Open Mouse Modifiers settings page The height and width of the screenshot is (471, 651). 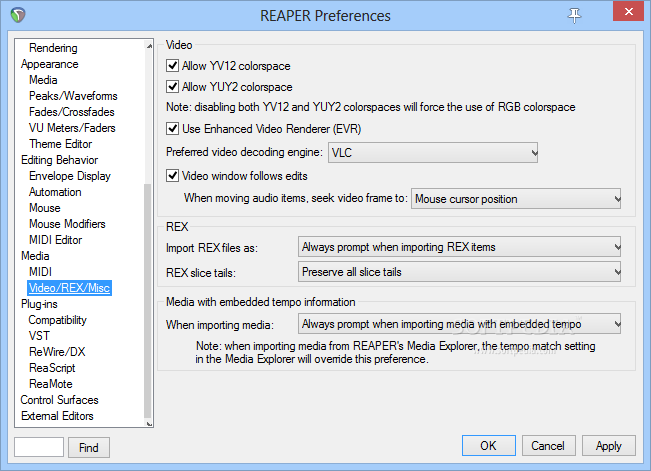click(67, 224)
